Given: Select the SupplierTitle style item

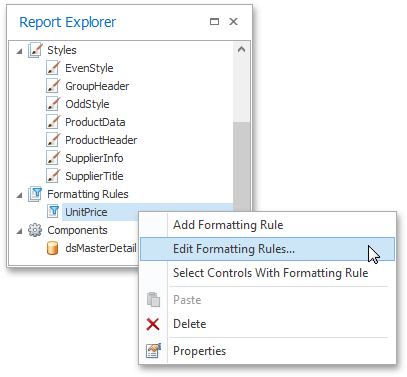Looking at the screenshot, I should coord(94,176).
